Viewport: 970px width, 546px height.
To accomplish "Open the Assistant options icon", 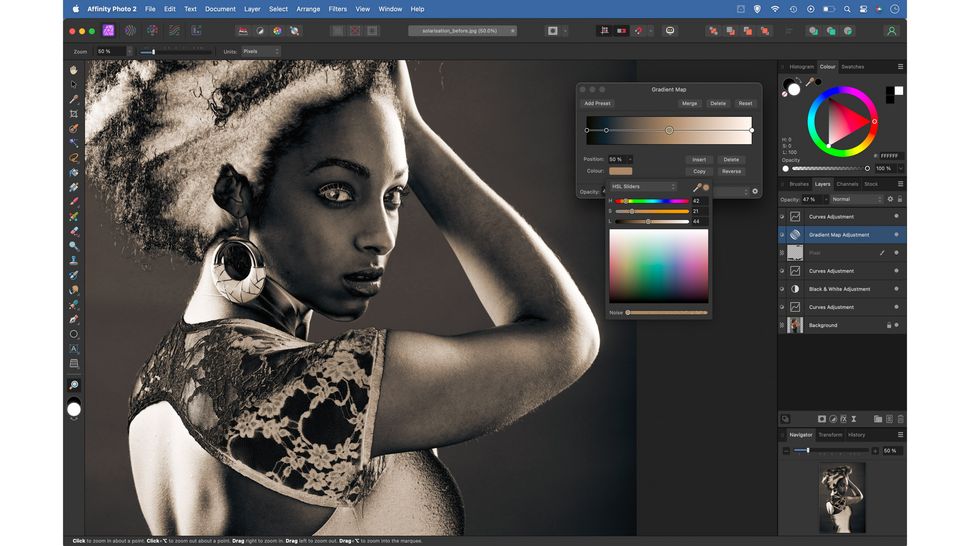I will pos(670,31).
